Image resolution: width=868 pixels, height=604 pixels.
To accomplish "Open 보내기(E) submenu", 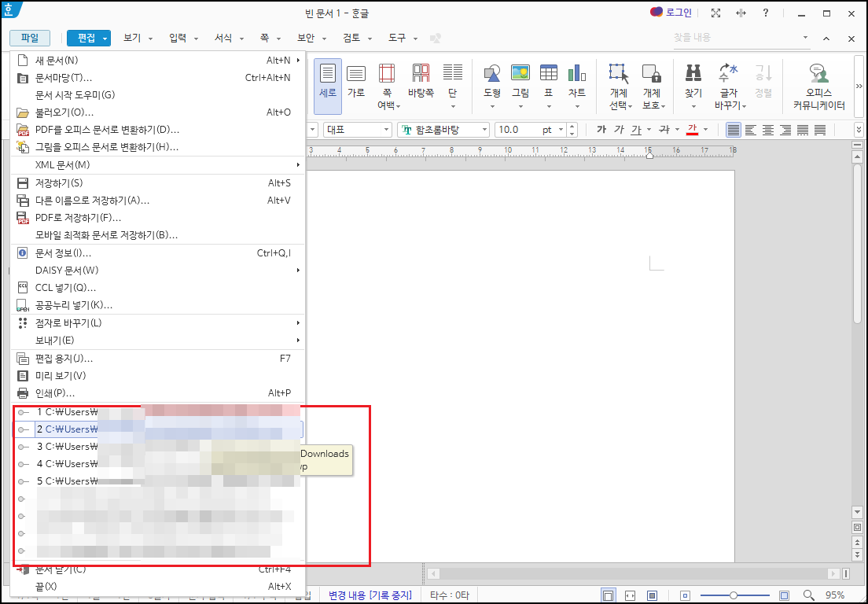I will tap(158, 341).
